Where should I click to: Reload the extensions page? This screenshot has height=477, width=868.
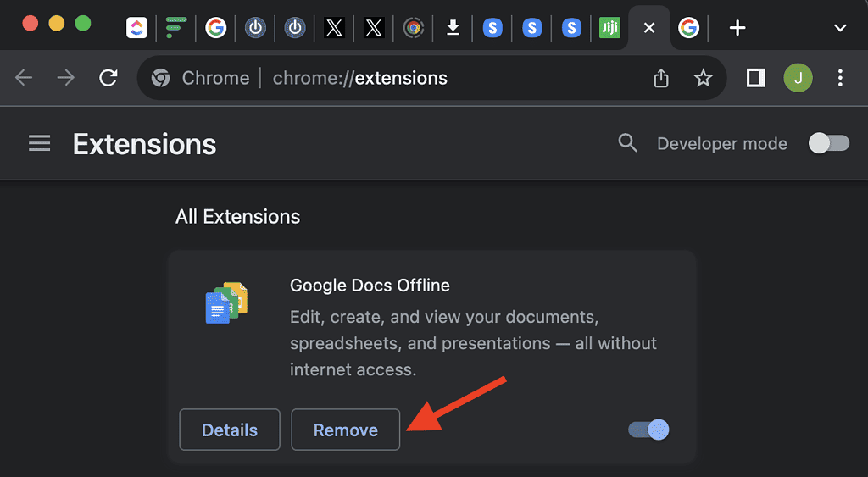click(x=108, y=79)
